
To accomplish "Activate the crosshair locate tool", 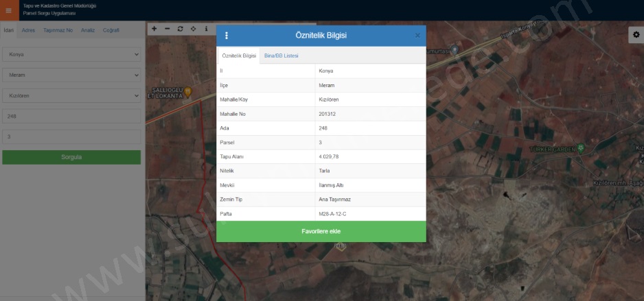I will pyautogui.click(x=193, y=29).
